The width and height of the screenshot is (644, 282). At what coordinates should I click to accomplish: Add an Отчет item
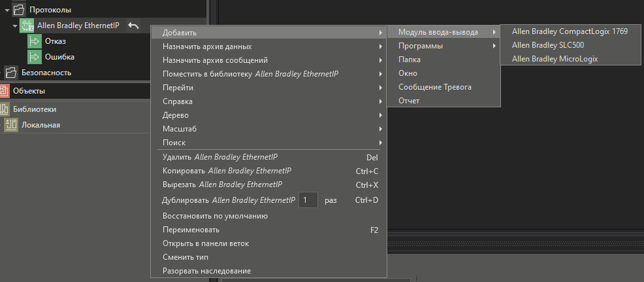click(x=443, y=101)
